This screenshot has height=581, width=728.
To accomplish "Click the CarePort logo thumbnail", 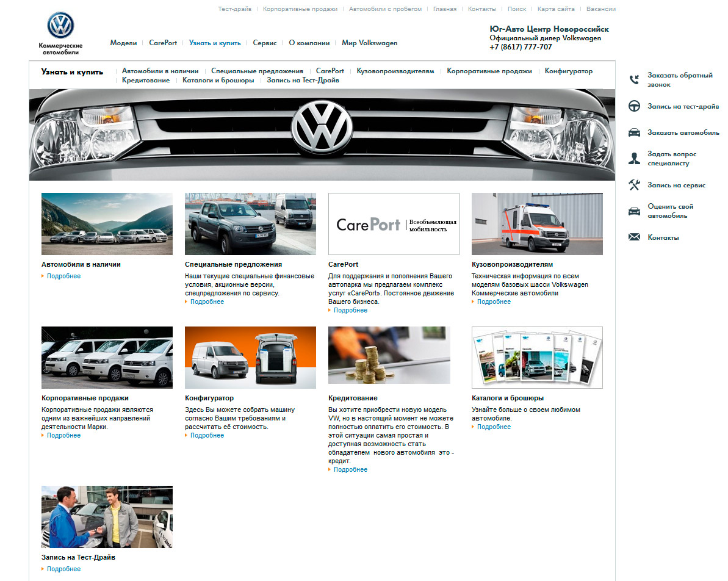I will pos(394,224).
